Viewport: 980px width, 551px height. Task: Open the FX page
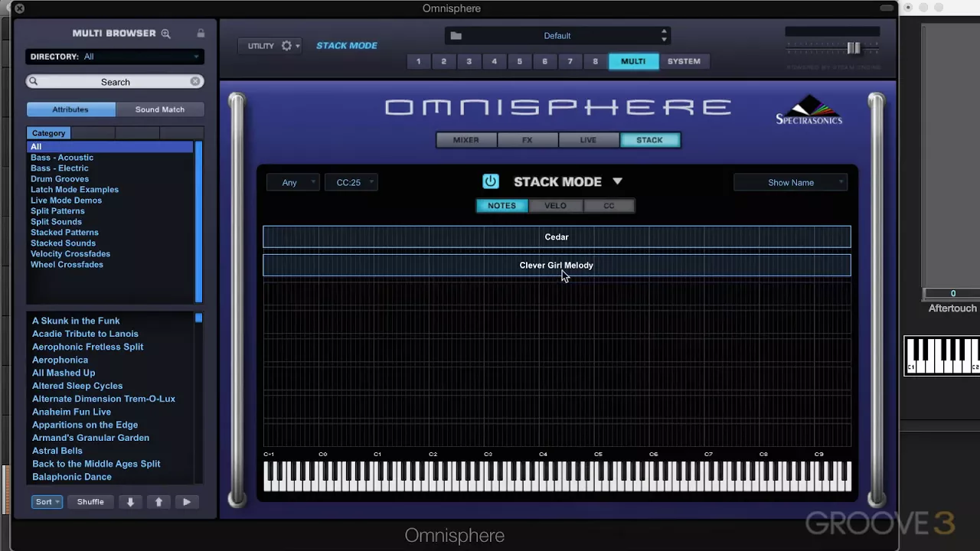[527, 140]
